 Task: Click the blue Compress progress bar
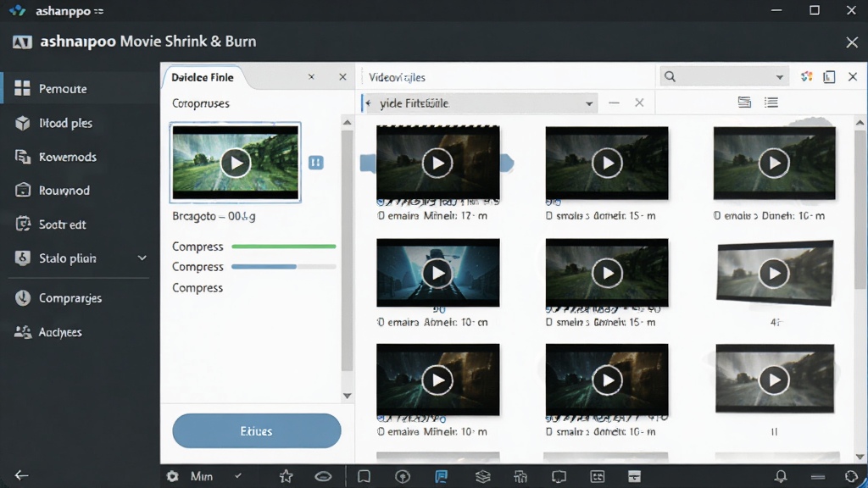[284, 267]
